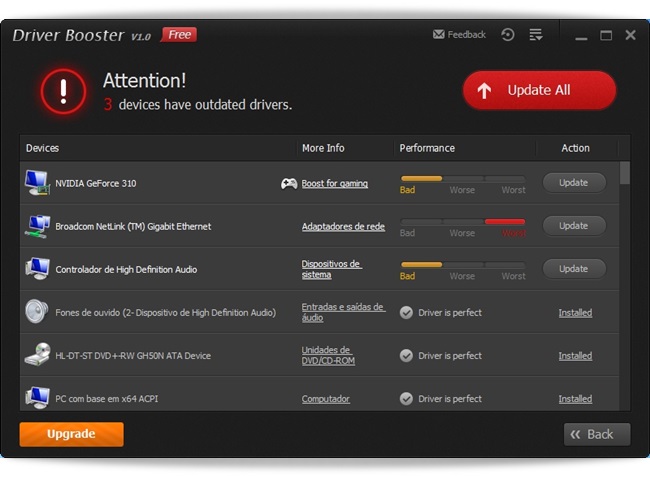Click the Broadcom NetLink red Worst performance bar
650x477 pixels.
point(505,222)
